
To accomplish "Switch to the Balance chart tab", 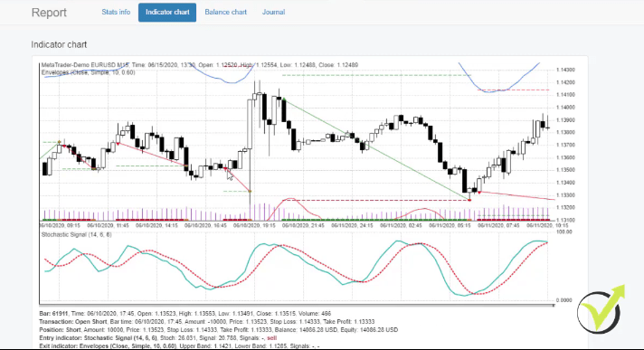I will (225, 12).
